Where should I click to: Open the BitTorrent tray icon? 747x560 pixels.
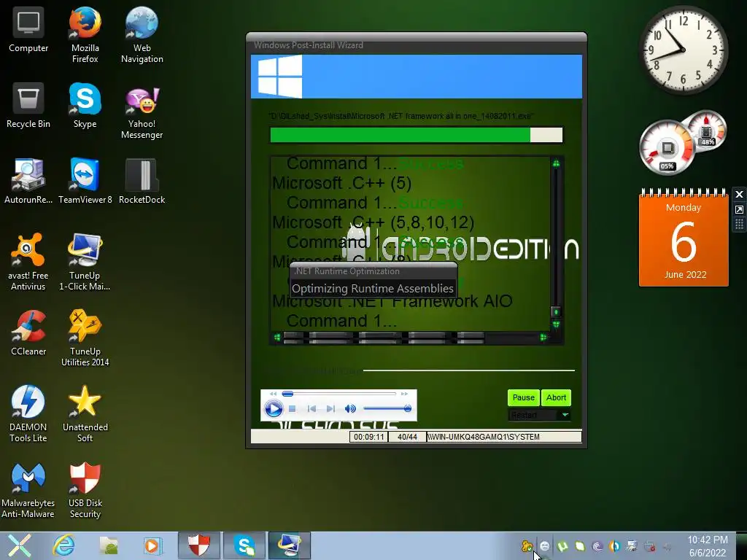tap(597, 546)
